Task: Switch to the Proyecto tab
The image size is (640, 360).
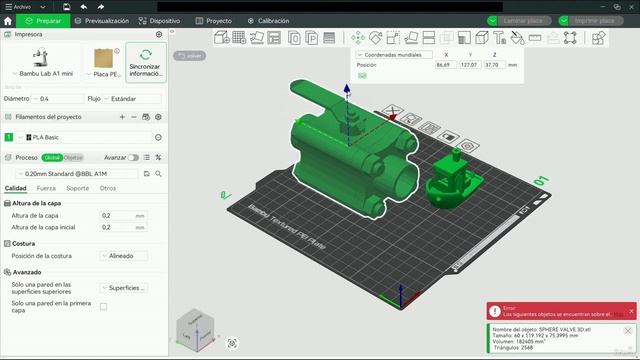Action: pyautogui.click(x=213, y=21)
